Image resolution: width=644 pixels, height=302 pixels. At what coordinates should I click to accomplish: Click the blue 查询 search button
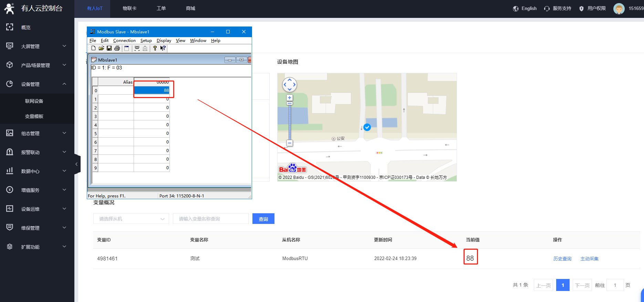[263, 219]
